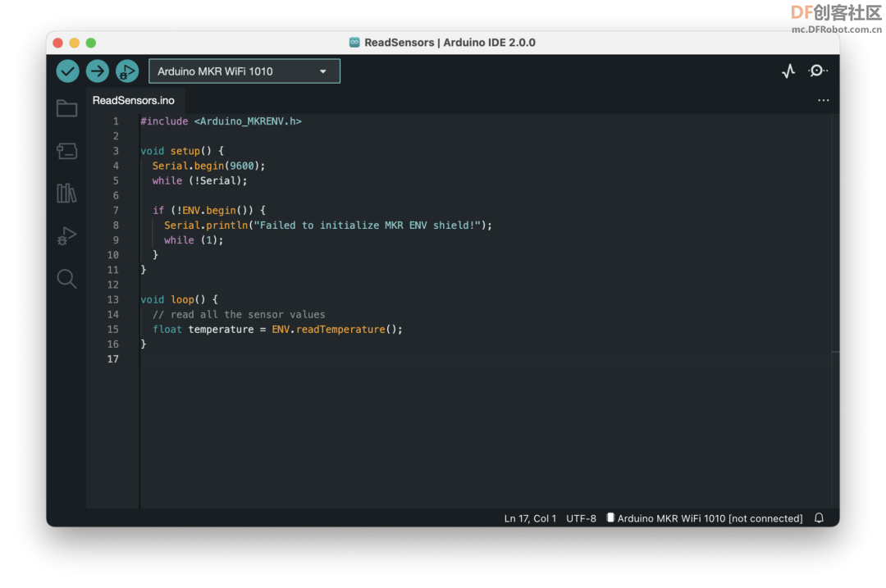Screen dimensions: 886x588
Task: Click the 'Failed to initialize MKR ENV shield!' string
Action: click(367, 226)
